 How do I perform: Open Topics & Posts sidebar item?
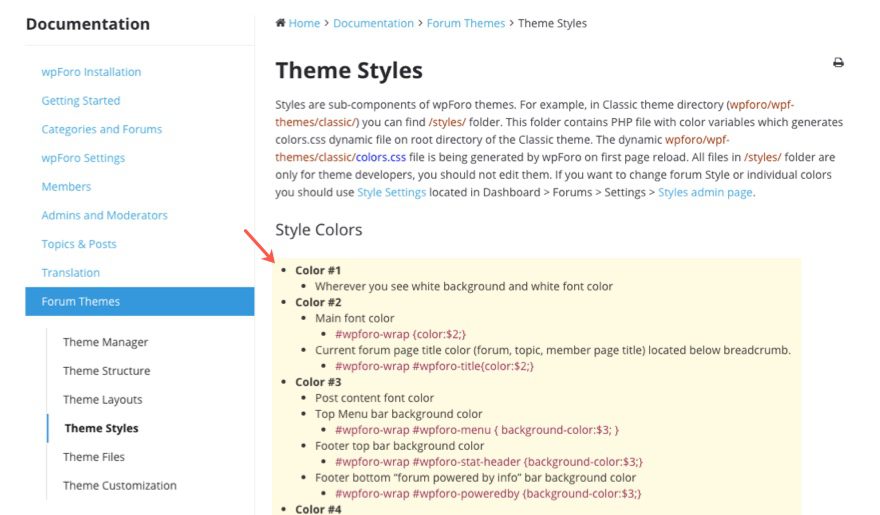(x=79, y=243)
